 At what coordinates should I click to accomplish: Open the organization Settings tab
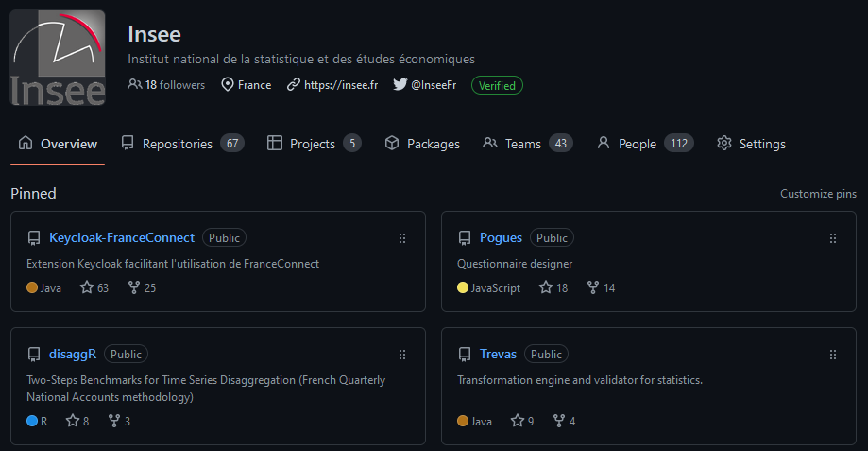click(751, 144)
